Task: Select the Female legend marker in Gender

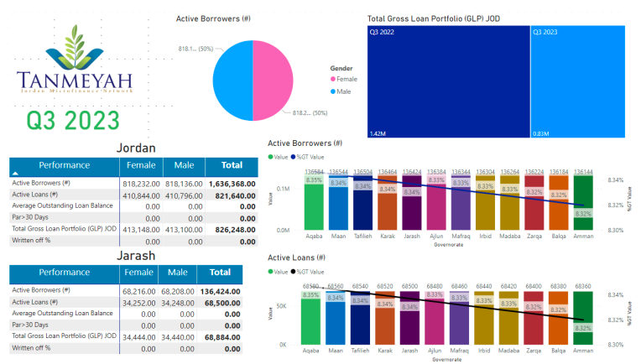Action: (333, 79)
